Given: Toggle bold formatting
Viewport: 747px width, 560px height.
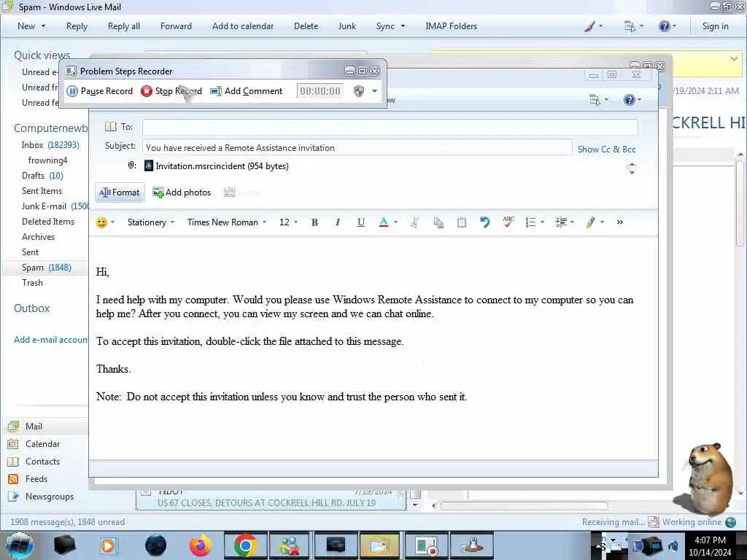Looking at the screenshot, I should 314,222.
